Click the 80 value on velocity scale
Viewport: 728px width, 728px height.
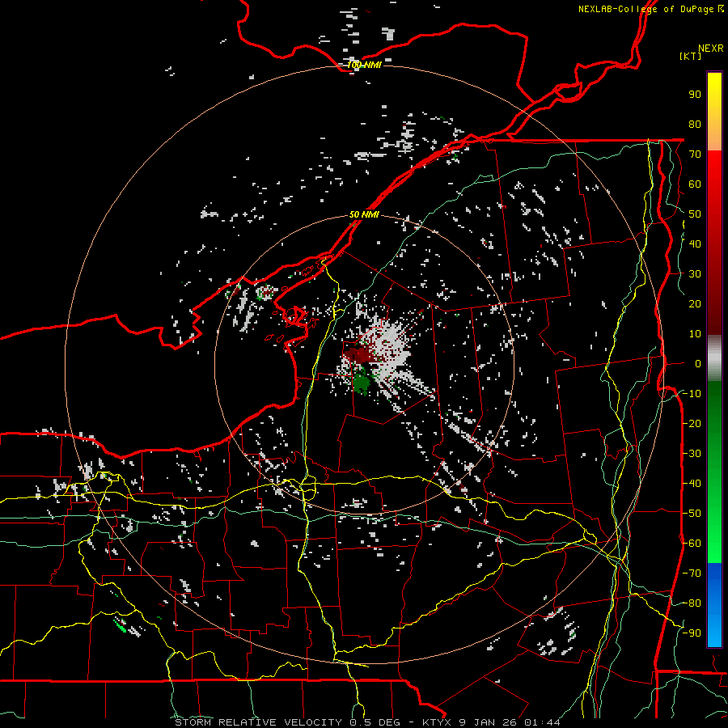coord(695,125)
